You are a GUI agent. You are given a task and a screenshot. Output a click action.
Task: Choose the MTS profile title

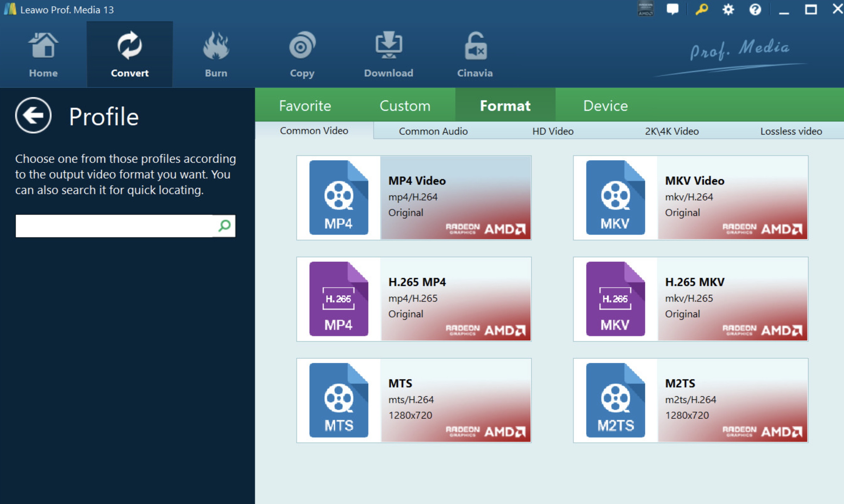400,383
